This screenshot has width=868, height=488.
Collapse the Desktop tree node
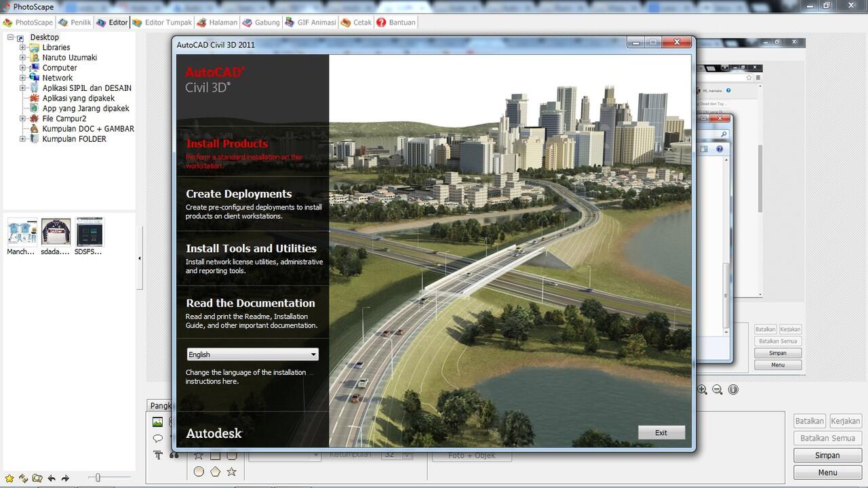tap(11, 37)
